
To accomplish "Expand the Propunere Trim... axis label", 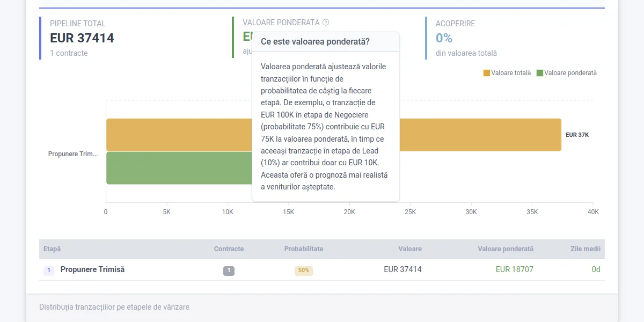I will click(x=72, y=154).
